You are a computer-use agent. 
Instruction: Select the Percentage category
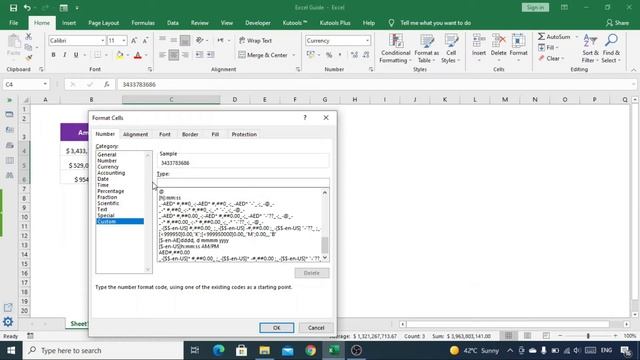click(111, 191)
